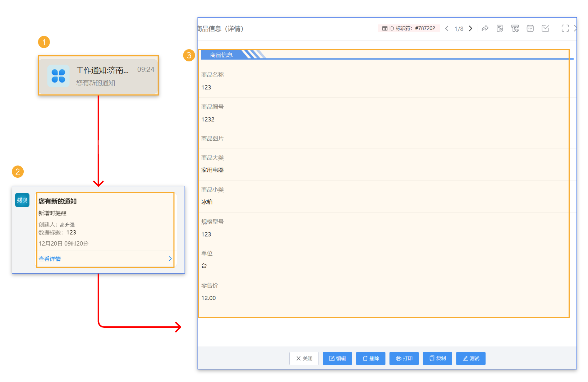588x382 pixels.
Task: Toggle fullscreen with the expand icon
Action: tap(565, 28)
